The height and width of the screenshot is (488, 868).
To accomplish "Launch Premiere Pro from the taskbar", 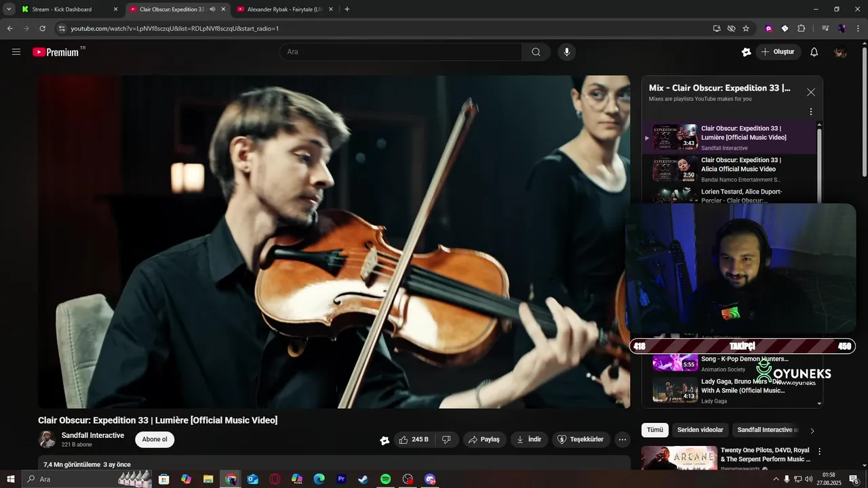I will (341, 479).
